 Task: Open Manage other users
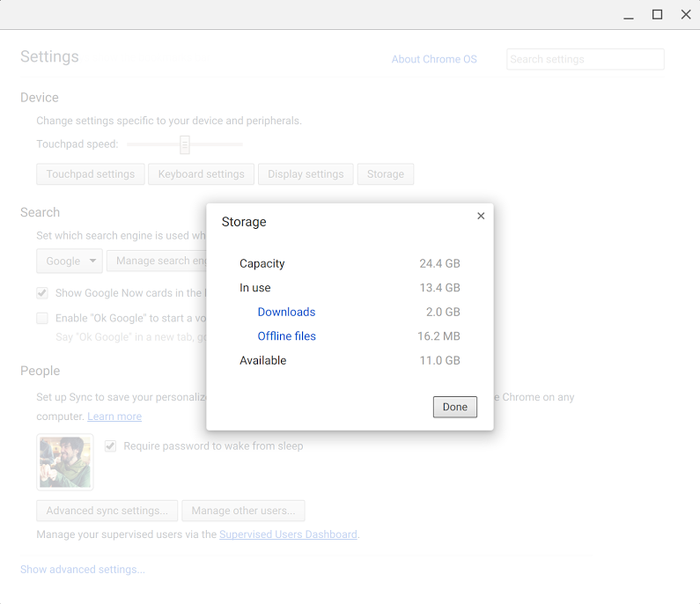[243, 511]
